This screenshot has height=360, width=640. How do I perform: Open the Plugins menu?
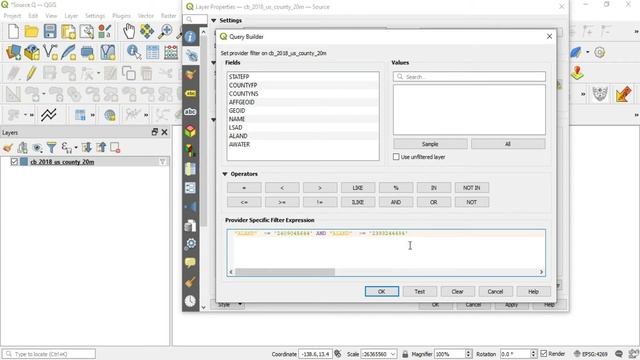tap(121, 16)
